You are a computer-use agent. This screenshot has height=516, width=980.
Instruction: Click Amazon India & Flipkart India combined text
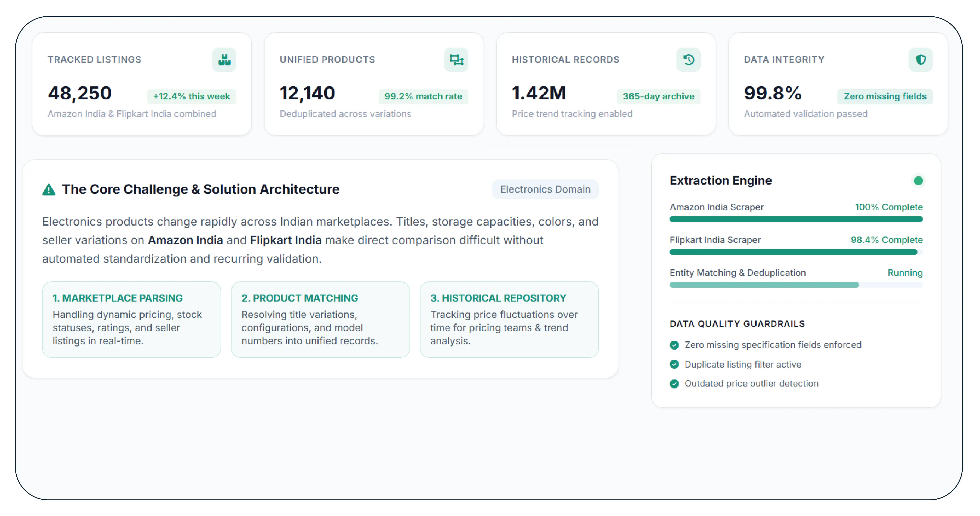(x=132, y=114)
